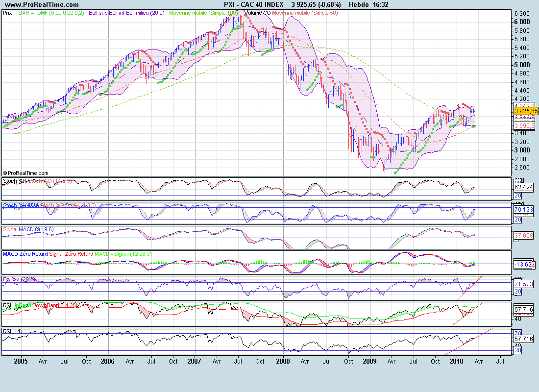Click the 2009 year on time axis
Viewport: 539px width, 392px height.
[x=369, y=361]
